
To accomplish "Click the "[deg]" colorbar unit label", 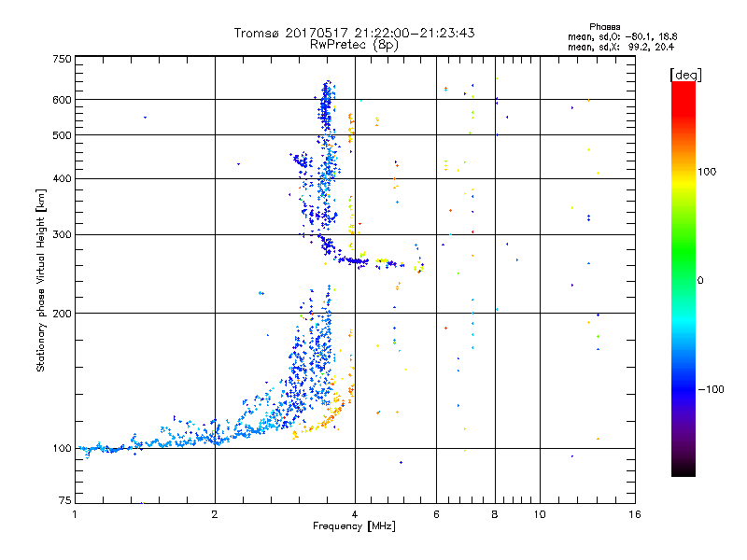I will click(685, 75).
